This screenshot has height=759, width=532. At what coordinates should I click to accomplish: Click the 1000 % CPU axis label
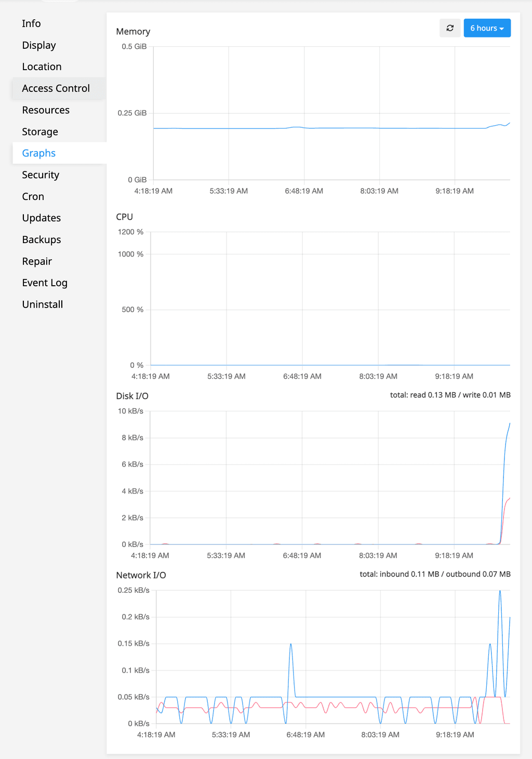(x=130, y=254)
